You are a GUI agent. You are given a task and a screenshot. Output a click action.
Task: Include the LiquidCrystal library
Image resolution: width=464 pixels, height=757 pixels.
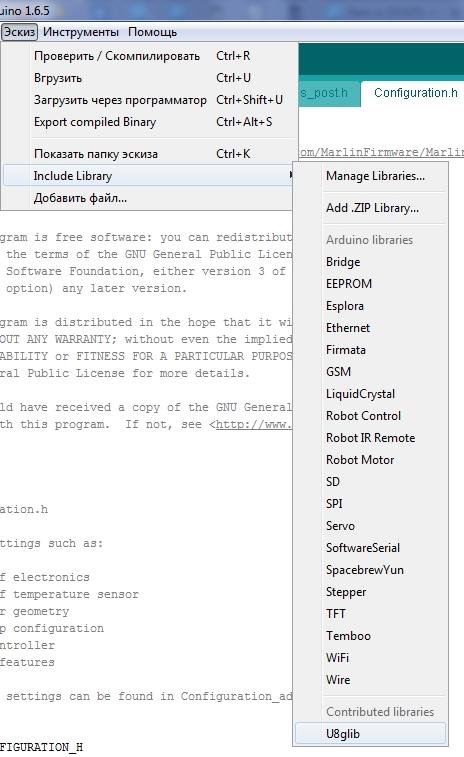(x=360, y=394)
